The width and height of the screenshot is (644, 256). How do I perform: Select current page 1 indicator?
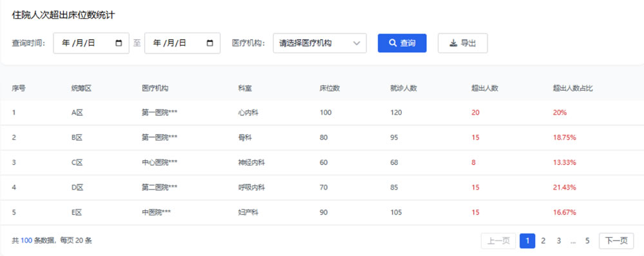(x=527, y=241)
